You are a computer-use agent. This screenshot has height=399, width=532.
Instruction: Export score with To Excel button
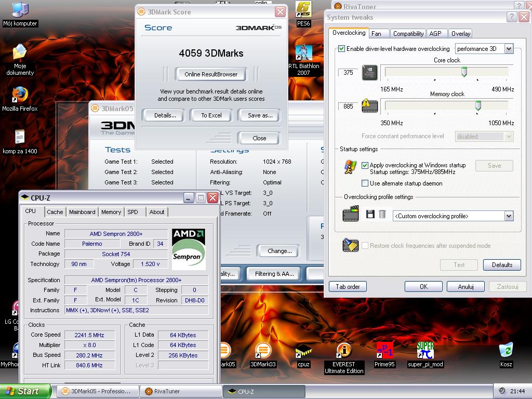(211, 115)
